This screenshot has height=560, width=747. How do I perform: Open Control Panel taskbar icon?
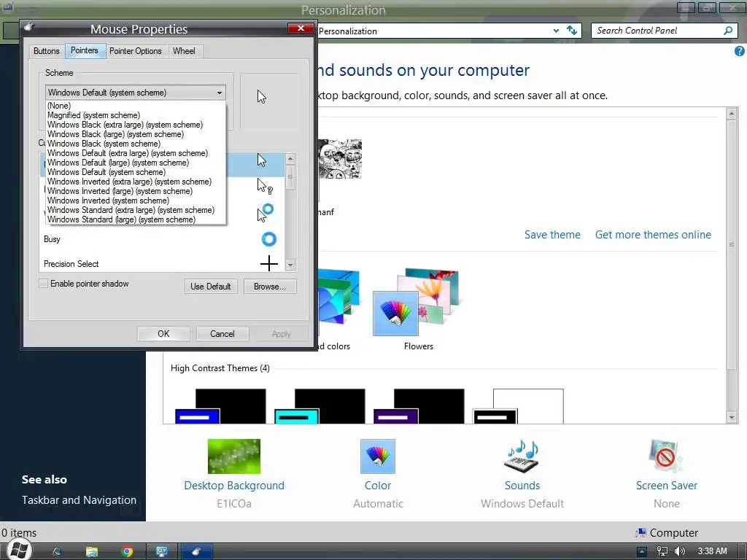click(162, 551)
